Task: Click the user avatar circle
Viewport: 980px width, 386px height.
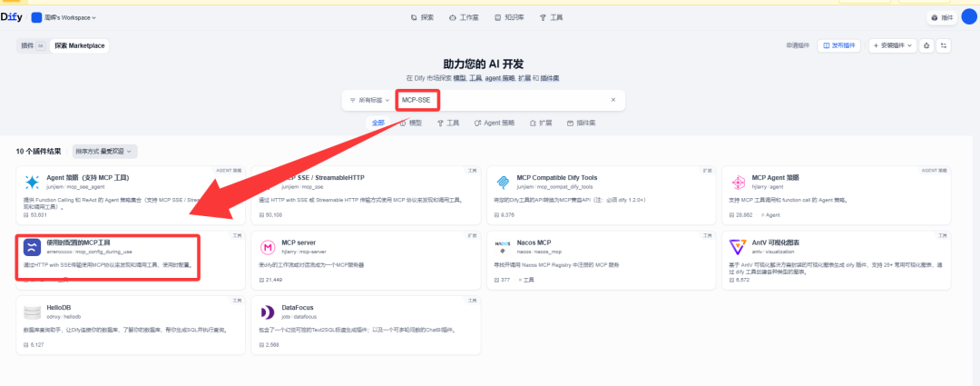Action: point(968,17)
